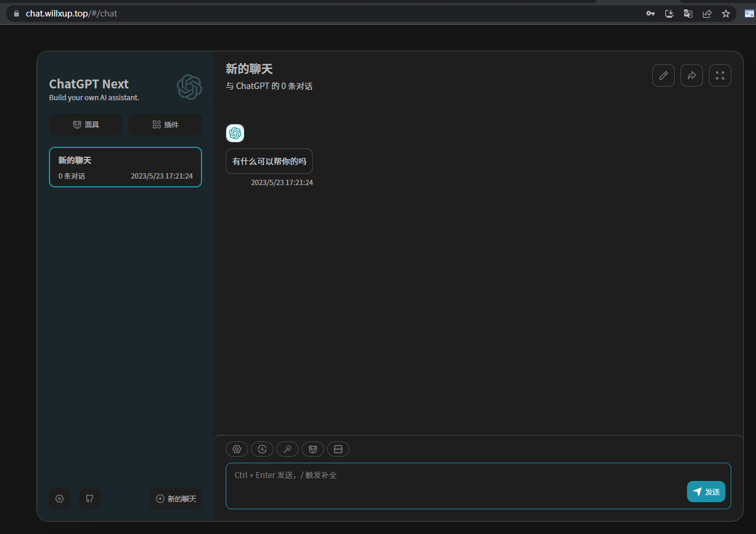The height and width of the screenshot is (534, 756).
Task: Open the 面具 masks page
Action: [x=86, y=124]
